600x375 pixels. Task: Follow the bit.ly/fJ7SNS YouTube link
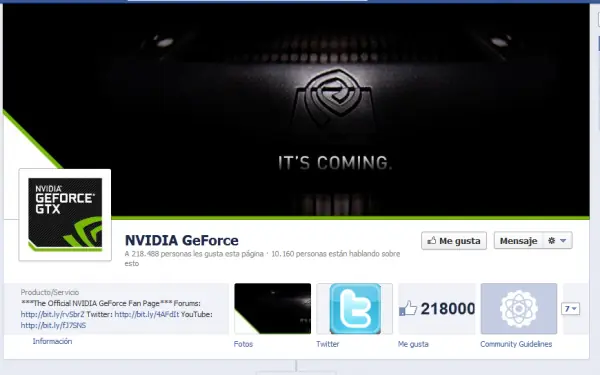click(x=53, y=325)
